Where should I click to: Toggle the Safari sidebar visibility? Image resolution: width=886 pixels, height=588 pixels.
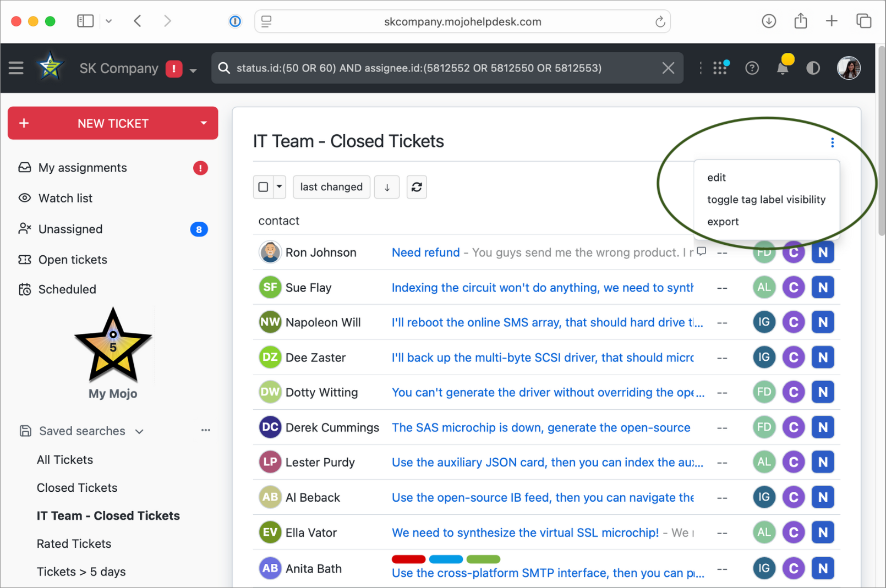pos(85,20)
